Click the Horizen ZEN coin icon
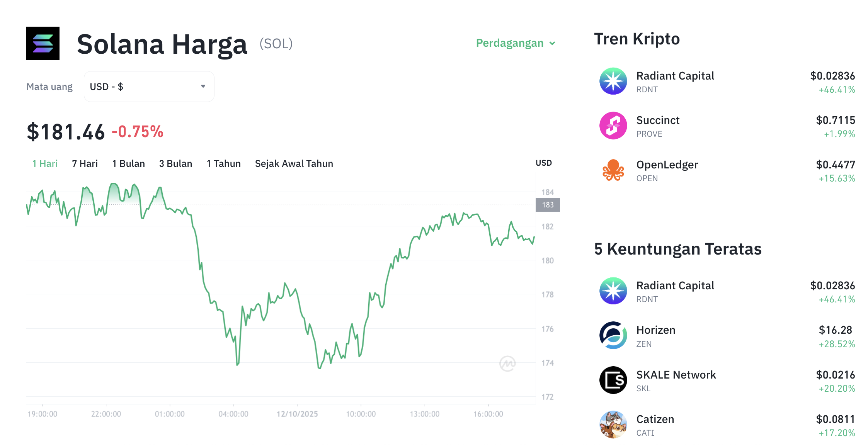868x445 pixels. 613,335
